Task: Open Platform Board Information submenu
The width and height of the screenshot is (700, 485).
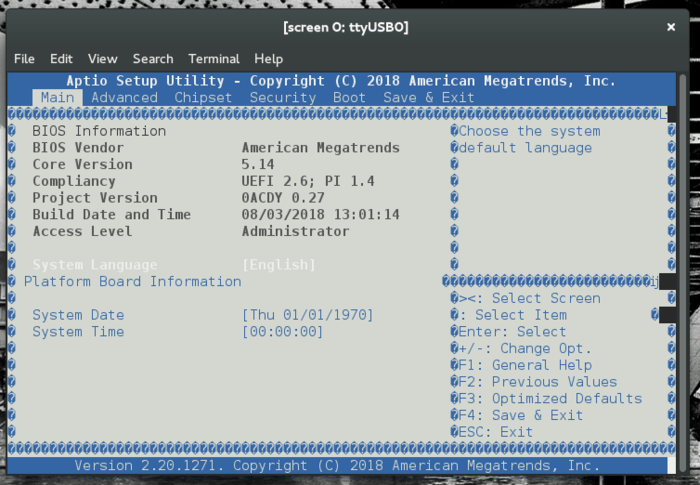Action: pos(132,281)
